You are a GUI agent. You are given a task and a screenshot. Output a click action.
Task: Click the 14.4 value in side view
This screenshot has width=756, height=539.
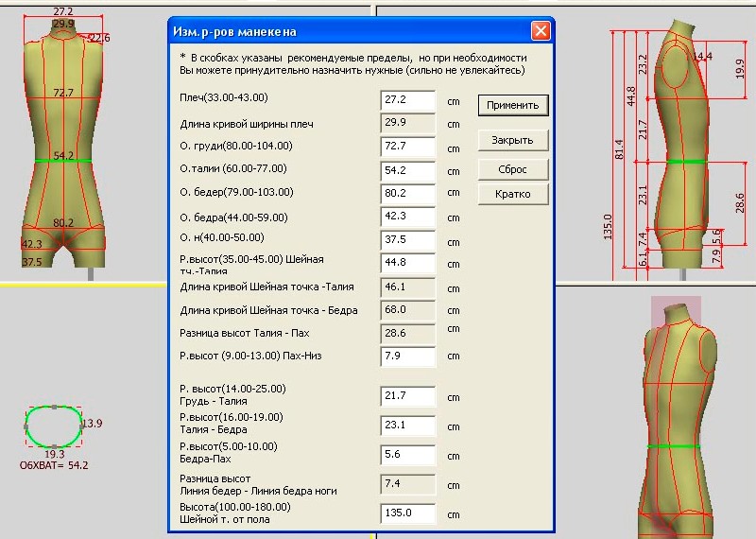click(x=702, y=57)
